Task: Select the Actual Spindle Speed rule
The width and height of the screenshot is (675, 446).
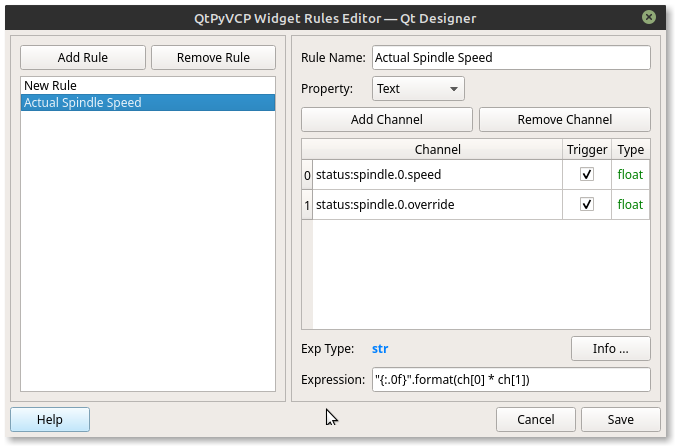Action: coord(148,103)
